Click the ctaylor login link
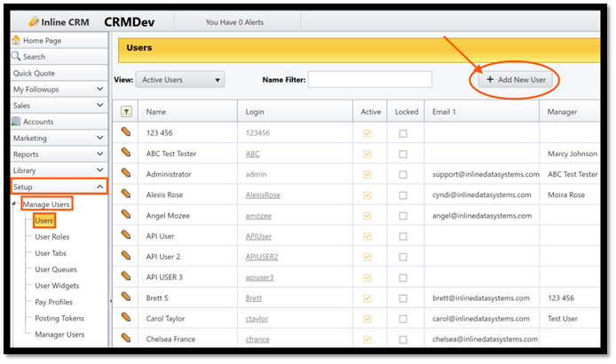Viewport: 616px width, 364px height. tap(257, 319)
